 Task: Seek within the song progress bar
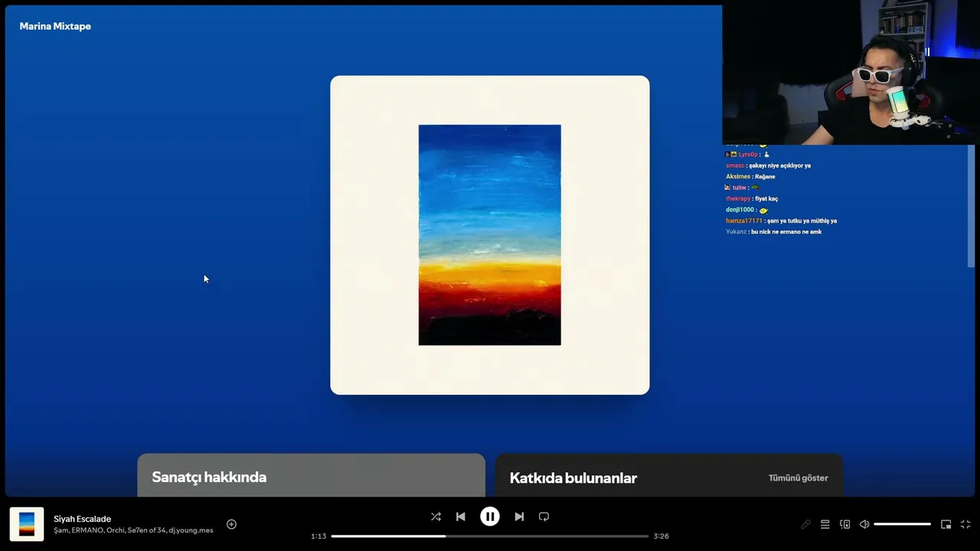click(x=490, y=536)
